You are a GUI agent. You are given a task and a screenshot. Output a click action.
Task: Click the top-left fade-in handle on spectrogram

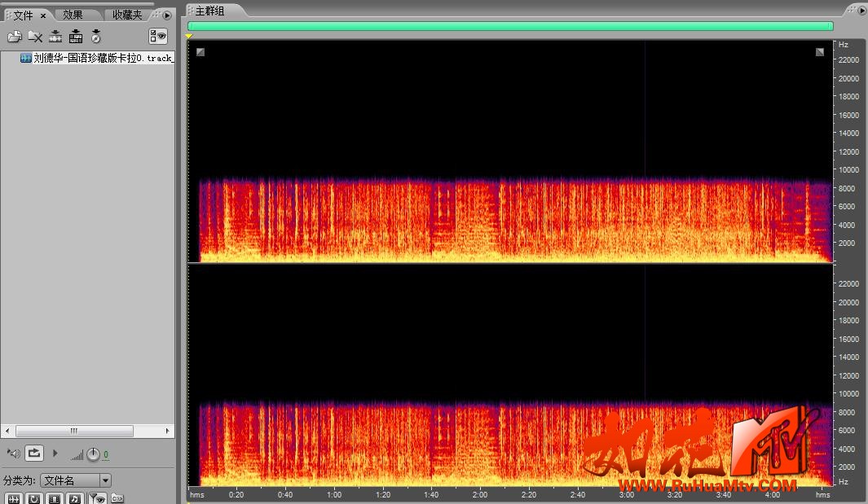coord(200,52)
